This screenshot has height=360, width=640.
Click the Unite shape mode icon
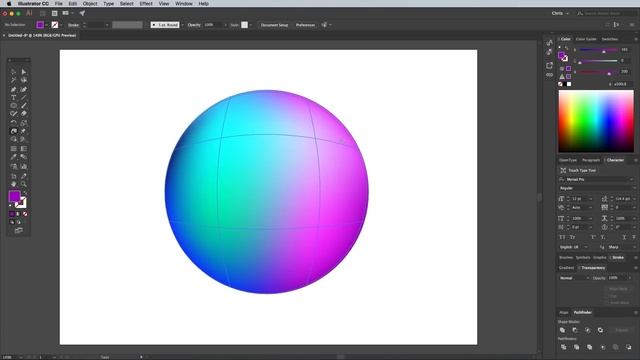pyautogui.click(x=562, y=330)
